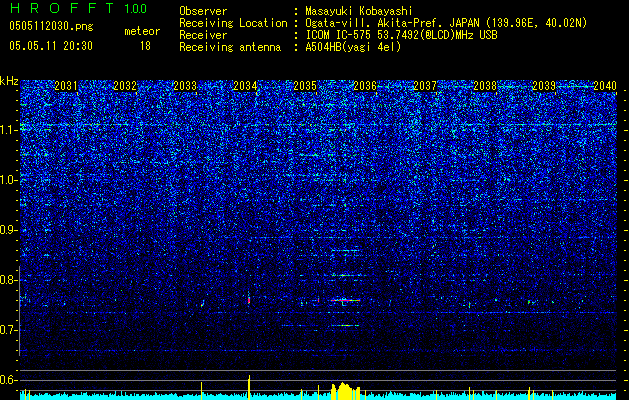Click the 2036 time marker
Viewport: 629px width, 400px height.
click(x=365, y=86)
